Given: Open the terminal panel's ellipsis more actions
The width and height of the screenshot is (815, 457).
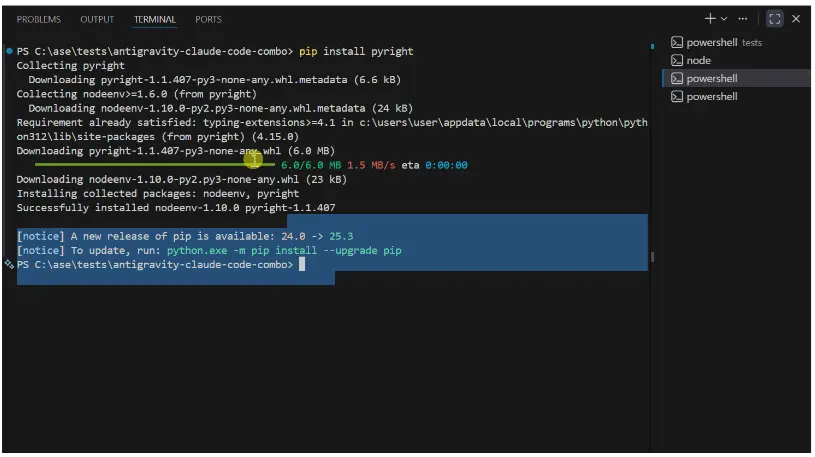Looking at the screenshot, I should tap(743, 19).
